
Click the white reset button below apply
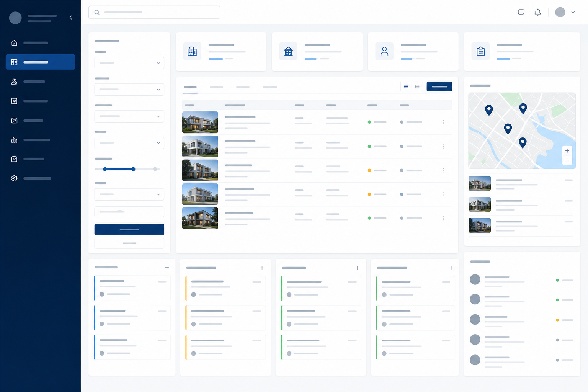click(129, 243)
